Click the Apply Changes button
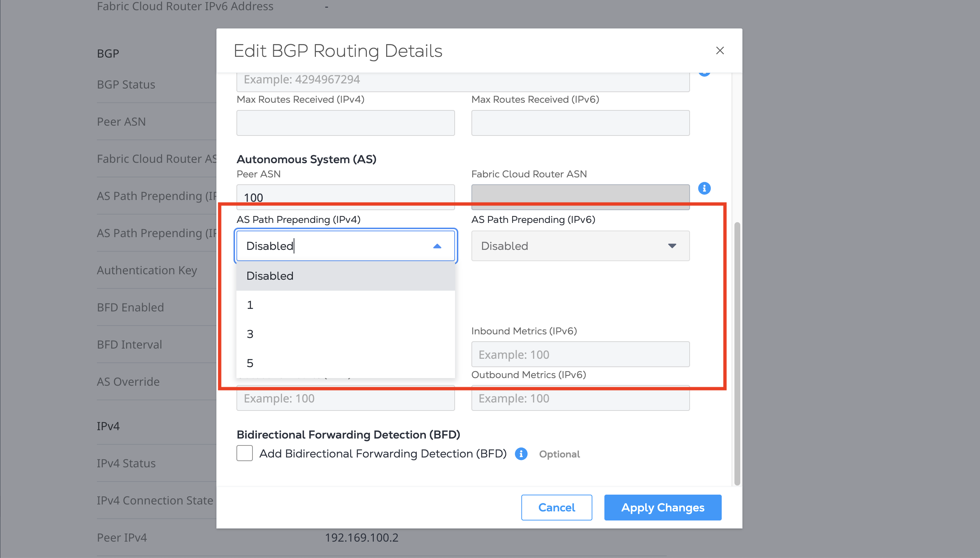Viewport: 980px width, 558px height. click(x=663, y=507)
